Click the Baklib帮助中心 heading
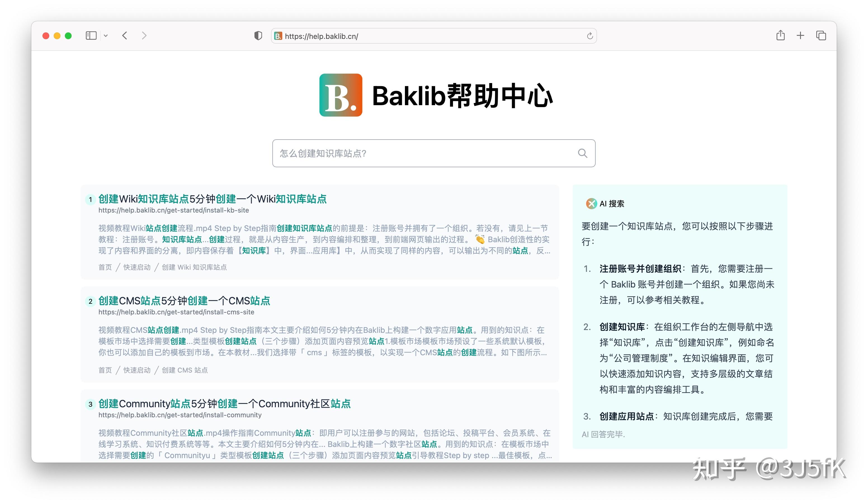Screen dimensions: 868x504 pyautogui.click(x=463, y=95)
